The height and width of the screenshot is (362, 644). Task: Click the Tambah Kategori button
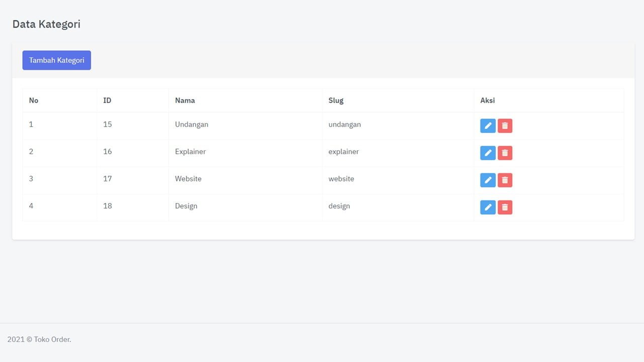56,60
